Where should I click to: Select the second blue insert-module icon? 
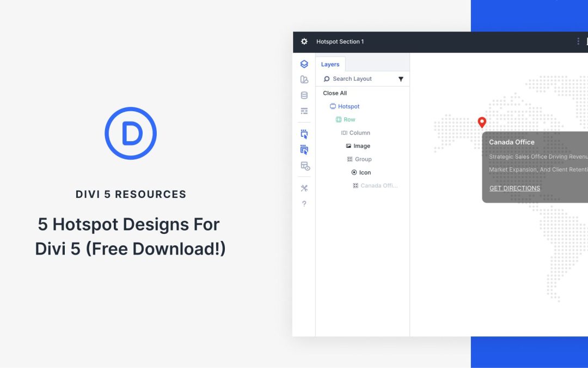(304, 149)
